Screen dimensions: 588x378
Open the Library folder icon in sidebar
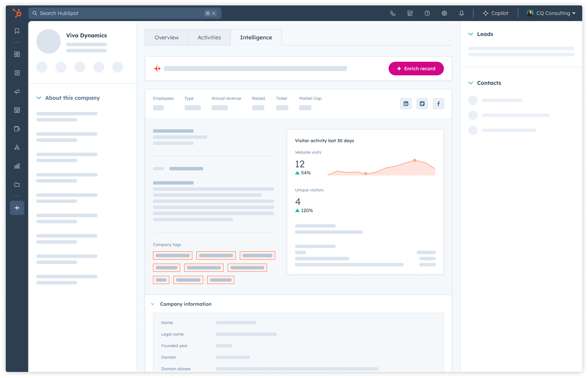click(x=17, y=185)
